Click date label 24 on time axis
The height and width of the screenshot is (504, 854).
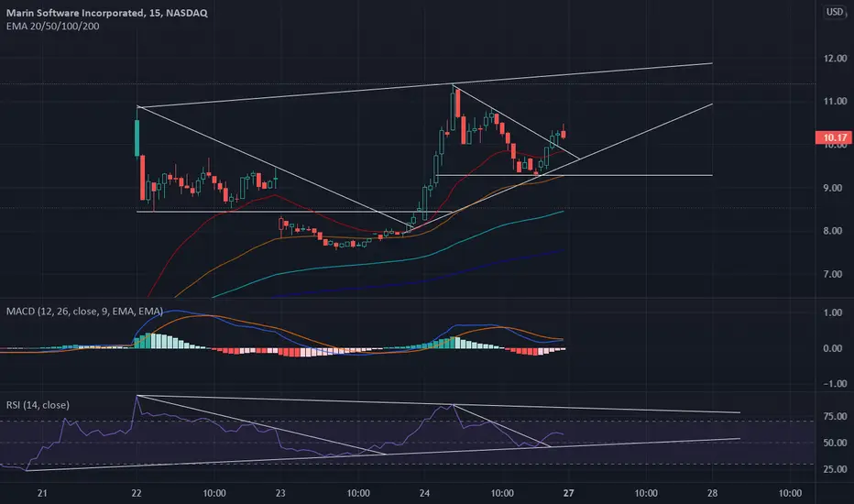pos(424,494)
